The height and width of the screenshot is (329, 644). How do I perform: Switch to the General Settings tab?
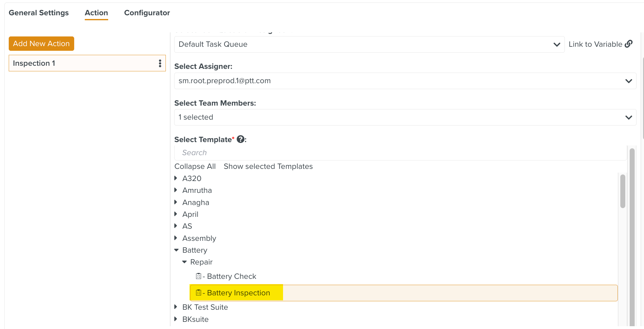pyautogui.click(x=39, y=13)
